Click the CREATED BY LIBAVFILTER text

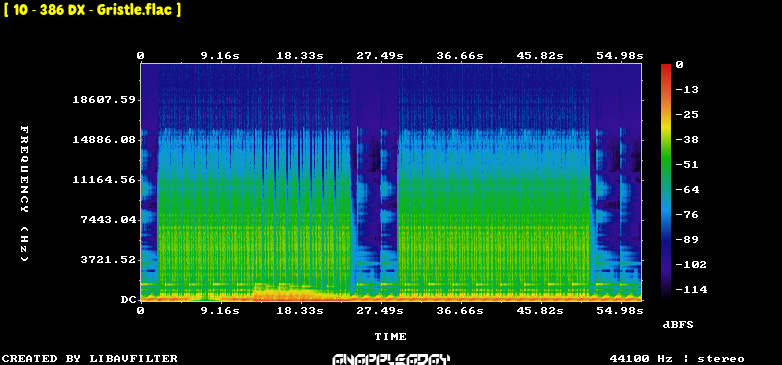pyautogui.click(x=90, y=359)
